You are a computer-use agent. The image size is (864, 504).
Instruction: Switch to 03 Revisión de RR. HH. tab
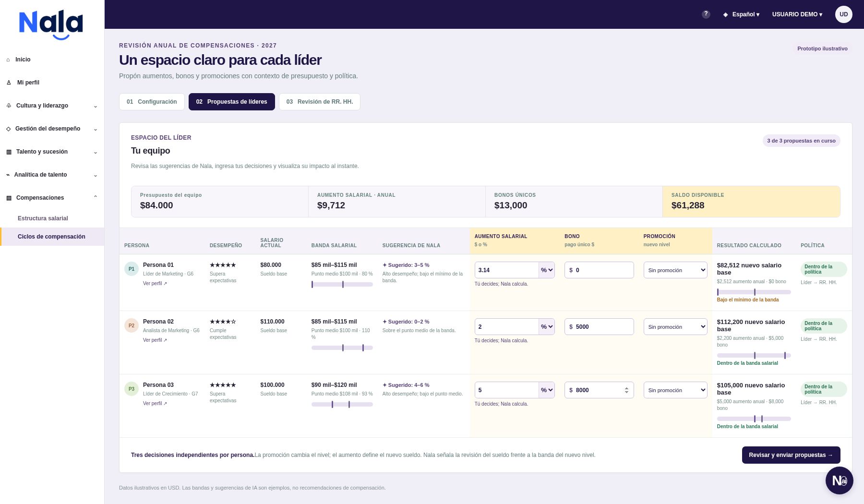[x=320, y=102]
